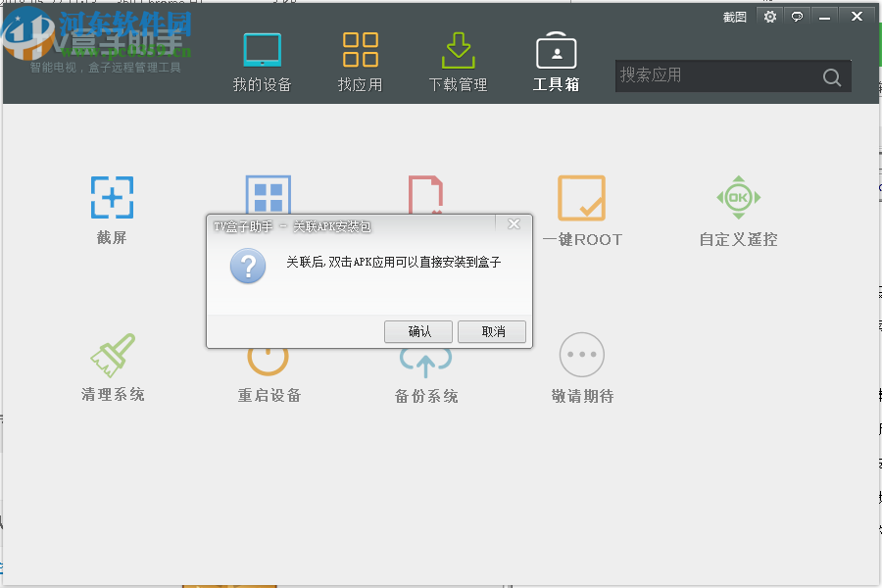The height and width of the screenshot is (588, 882).
Task: Click the 搜索应用 search field
Action: pyautogui.click(x=715, y=76)
